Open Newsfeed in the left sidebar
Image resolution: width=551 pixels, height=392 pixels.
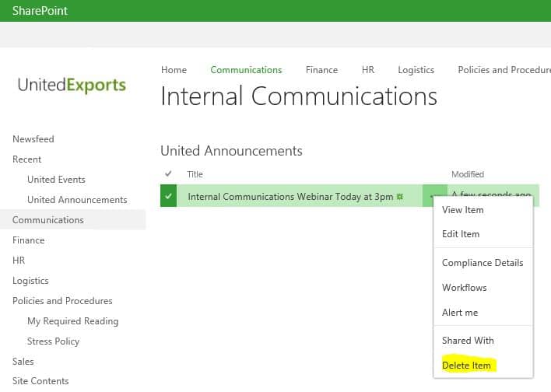(33, 139)
